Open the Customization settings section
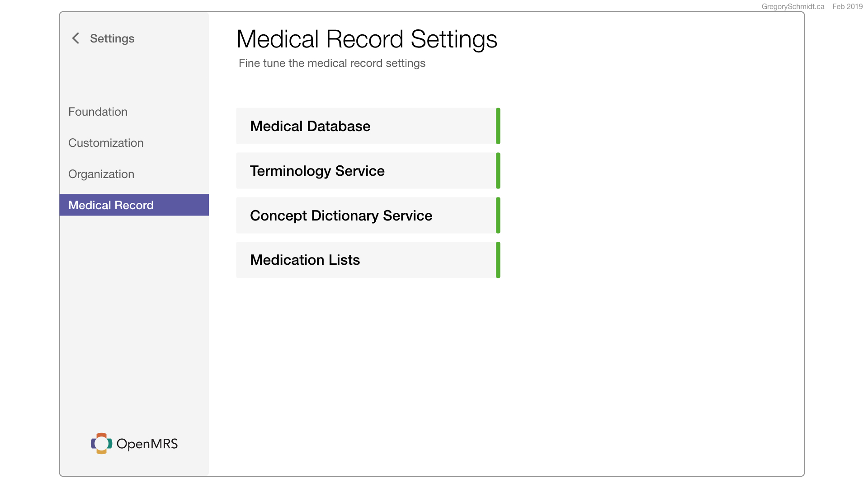 (106, 143)
